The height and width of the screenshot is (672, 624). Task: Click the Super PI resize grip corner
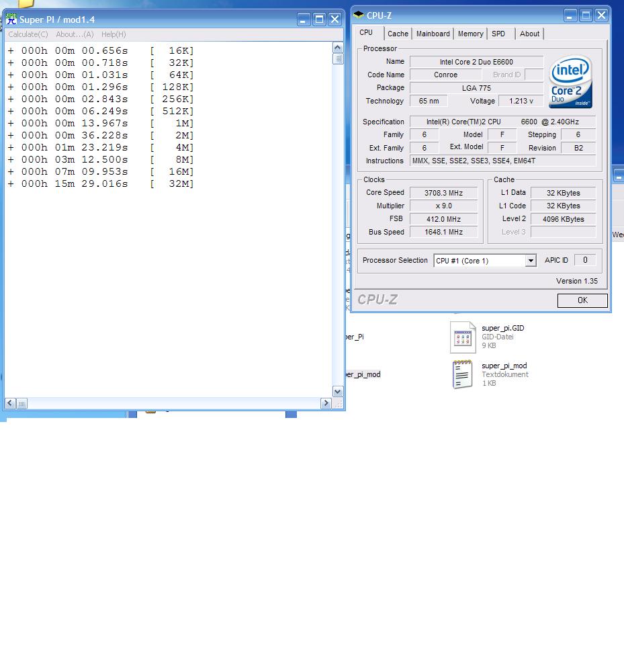tap(338, 403)
